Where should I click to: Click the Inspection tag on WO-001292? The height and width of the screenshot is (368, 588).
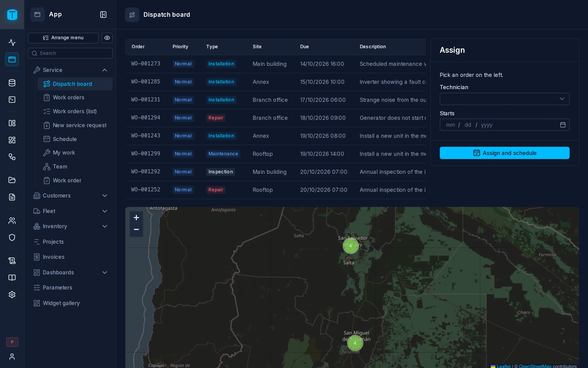tap(221, 172)
